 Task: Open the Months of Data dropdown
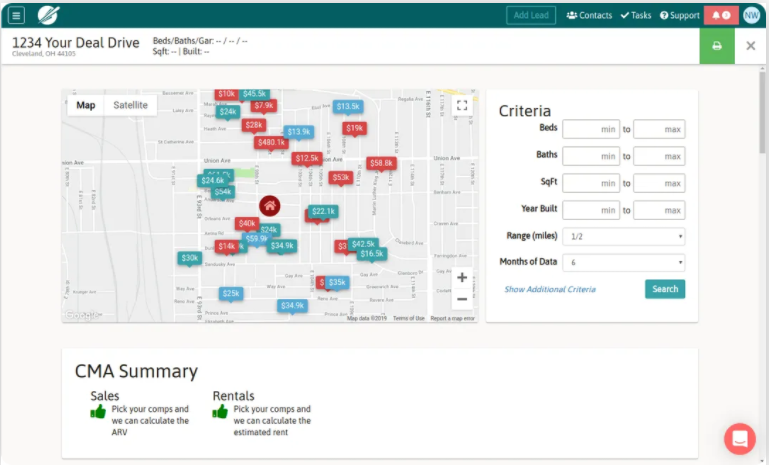click(x=624, y=262)
